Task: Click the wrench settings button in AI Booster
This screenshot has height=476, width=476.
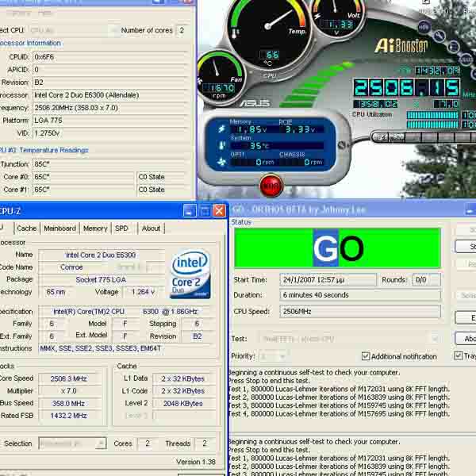Action: click(439, 36)
